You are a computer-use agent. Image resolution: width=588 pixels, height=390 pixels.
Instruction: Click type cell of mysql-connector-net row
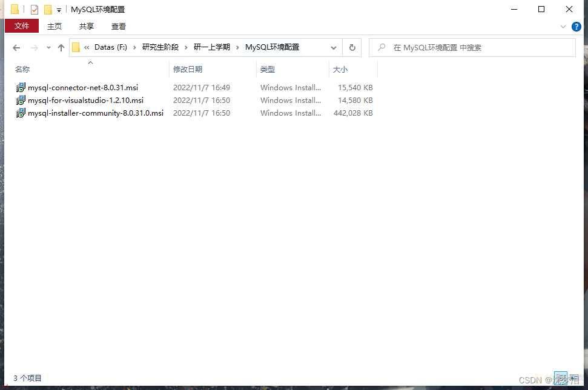coord(291,88)
